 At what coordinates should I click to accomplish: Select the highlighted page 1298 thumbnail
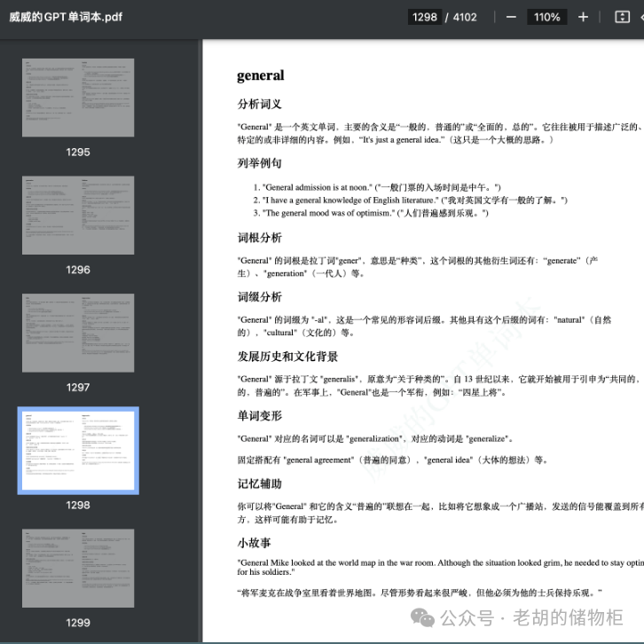(x=78, y=451)
